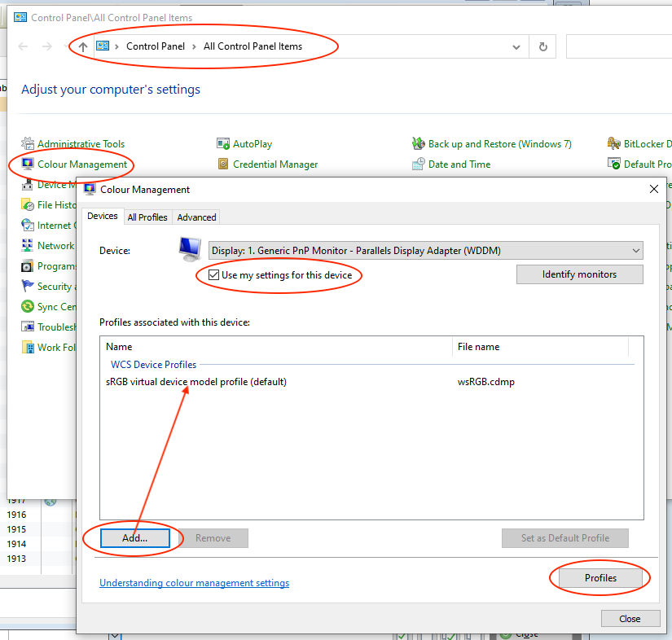
Task: Switch to the Devices tab
Action: coord(103,217)
